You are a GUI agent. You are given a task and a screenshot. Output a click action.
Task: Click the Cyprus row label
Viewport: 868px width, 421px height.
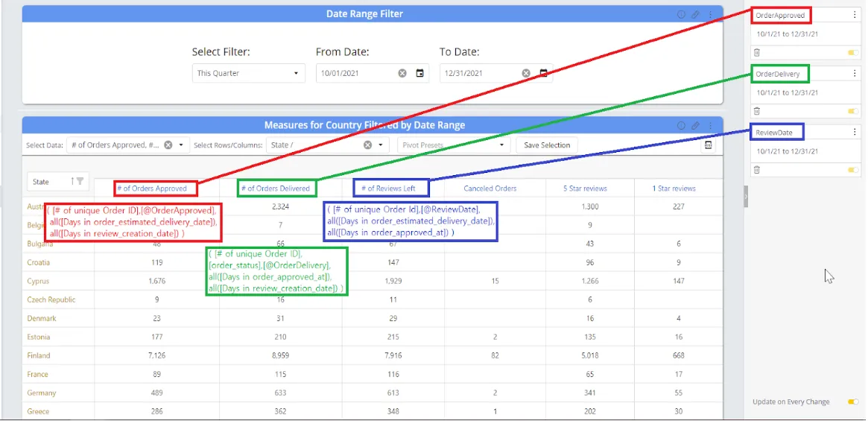(x=38, y=281)
